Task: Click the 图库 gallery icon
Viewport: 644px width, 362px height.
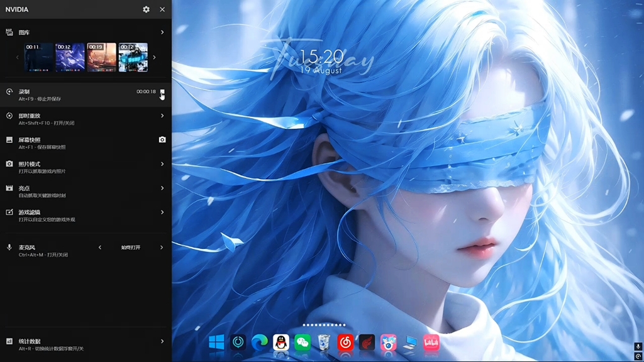Action: (x=9, y=32)
